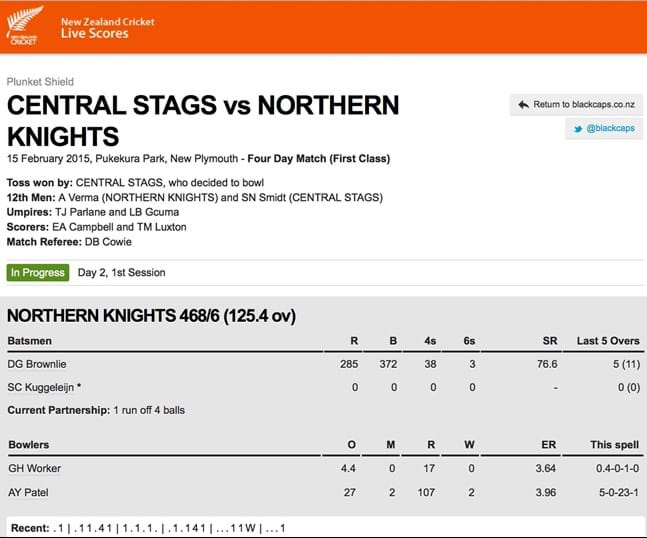
Task: Click AY Patel's economy rate 3.96
Action: [545, 492]
